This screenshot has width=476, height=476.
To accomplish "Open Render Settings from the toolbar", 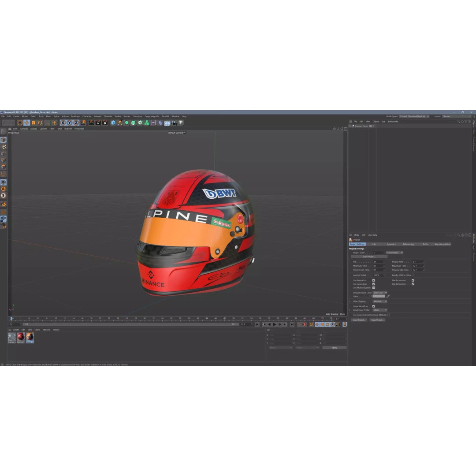I will point(104,123).
